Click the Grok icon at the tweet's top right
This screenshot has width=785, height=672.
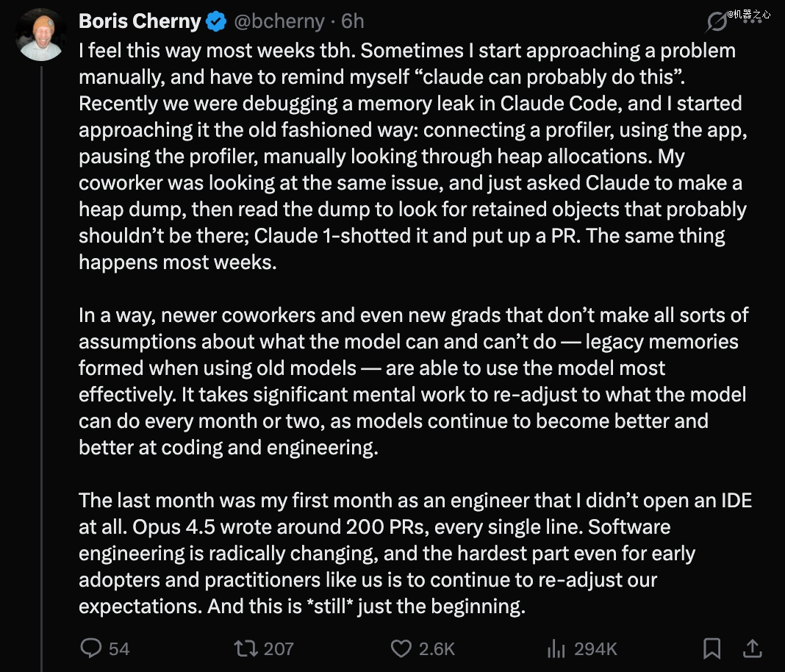(x=716, y=22)
